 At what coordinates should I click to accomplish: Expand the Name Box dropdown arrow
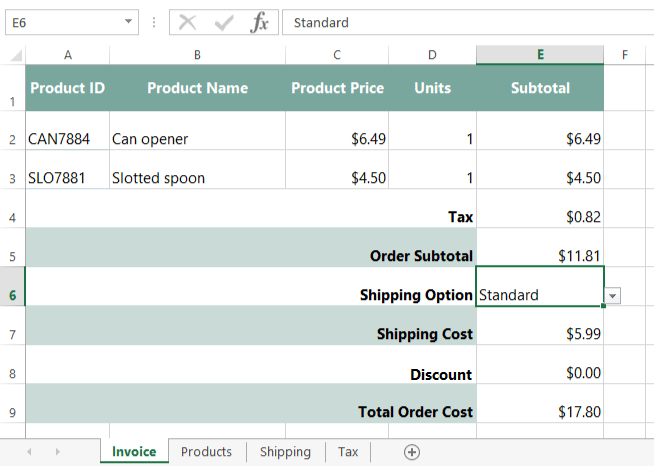[129, 22]
